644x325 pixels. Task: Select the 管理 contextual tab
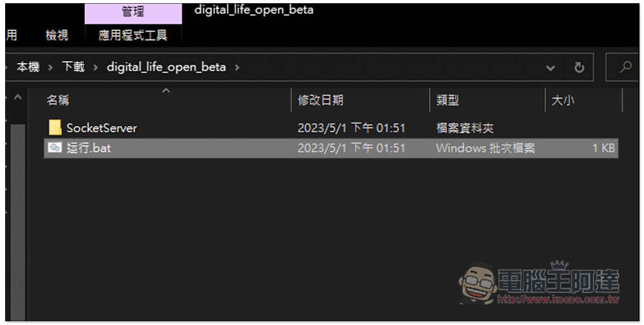pyautogui.click(x=133, y=12)
